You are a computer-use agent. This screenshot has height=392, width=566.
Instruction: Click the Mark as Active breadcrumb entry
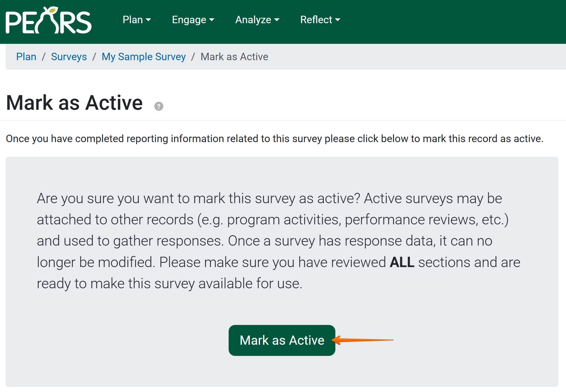pos(234,56)
